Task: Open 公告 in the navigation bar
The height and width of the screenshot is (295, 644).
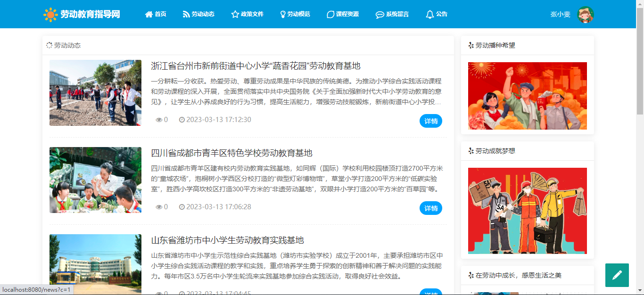Action: coord(437,14)
